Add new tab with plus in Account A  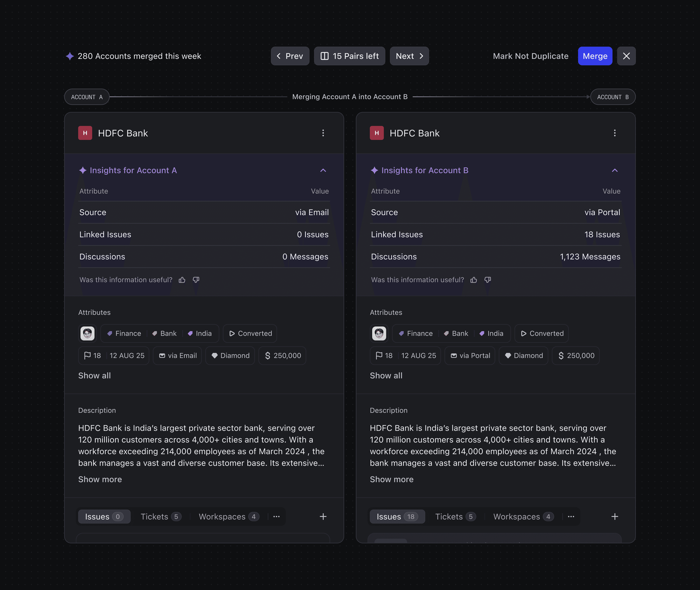click(323, 516)
